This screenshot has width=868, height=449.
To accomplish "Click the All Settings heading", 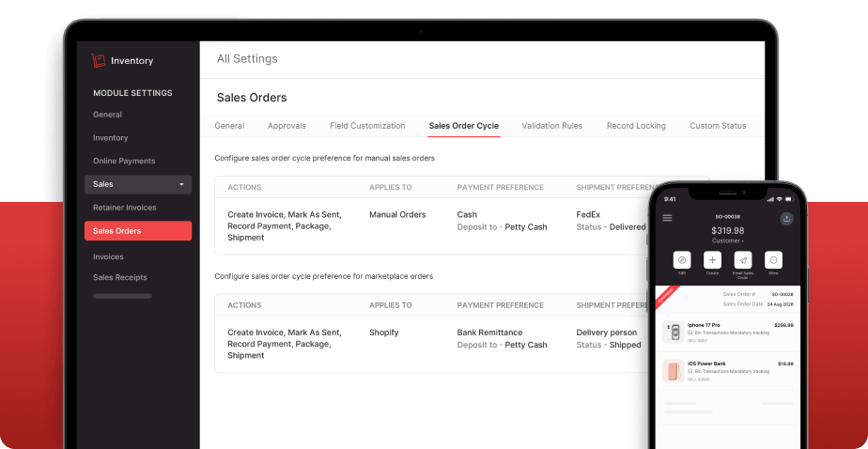I will 247,58.
